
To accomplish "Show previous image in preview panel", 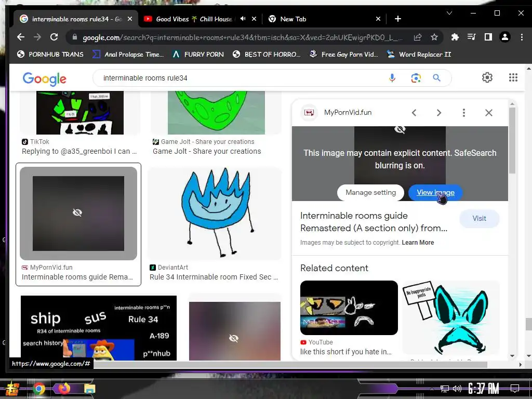I will point(414,113).
